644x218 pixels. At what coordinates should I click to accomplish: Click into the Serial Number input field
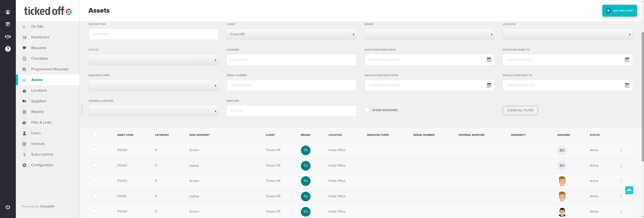click(291, 85)
